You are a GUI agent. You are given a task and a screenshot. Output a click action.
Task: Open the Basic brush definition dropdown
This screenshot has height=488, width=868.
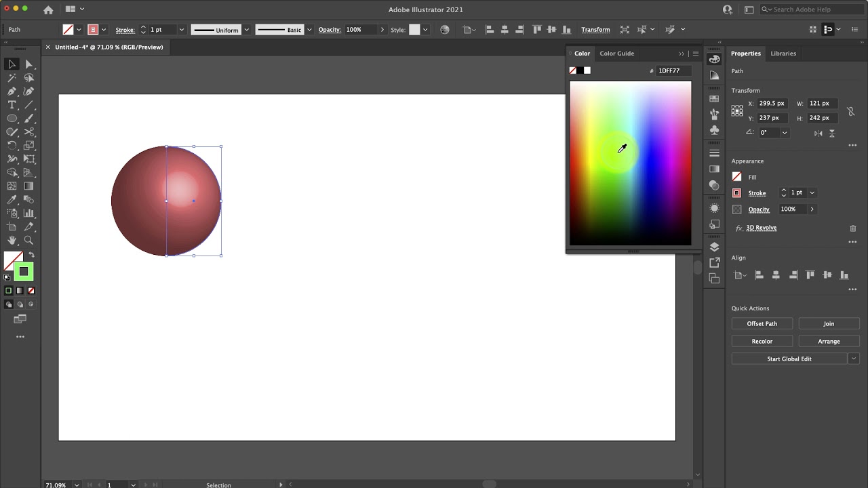[310, 30]
